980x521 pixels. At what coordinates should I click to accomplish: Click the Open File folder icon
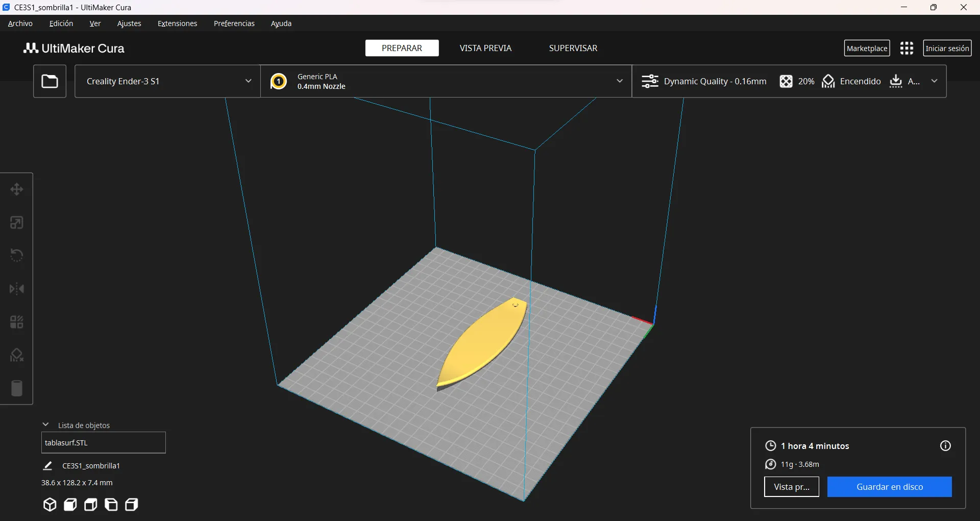(50, 81)
